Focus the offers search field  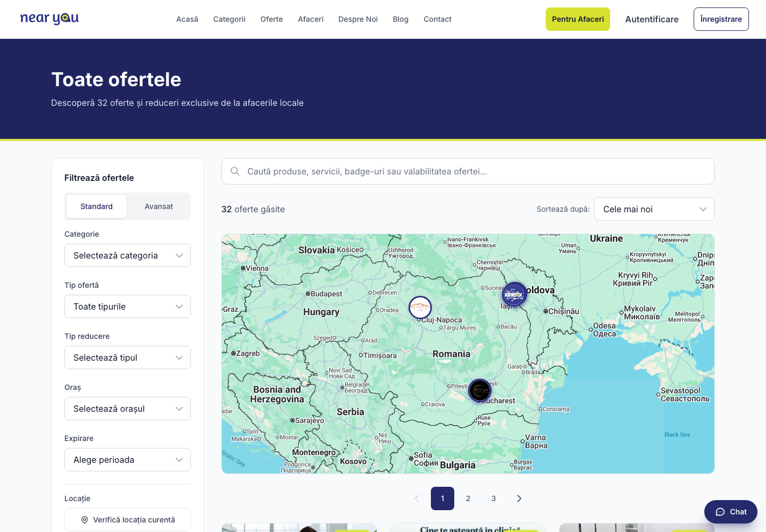click(468, 171)
